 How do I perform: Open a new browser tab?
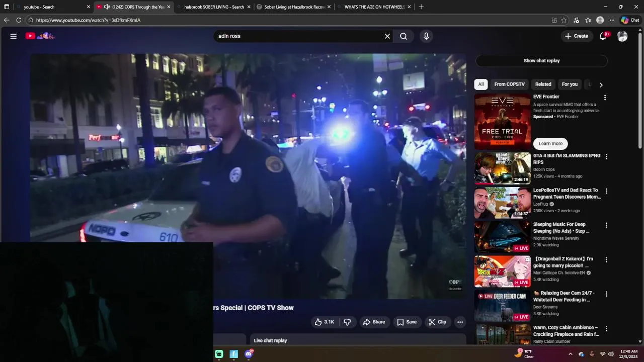(x=421, y=7)
